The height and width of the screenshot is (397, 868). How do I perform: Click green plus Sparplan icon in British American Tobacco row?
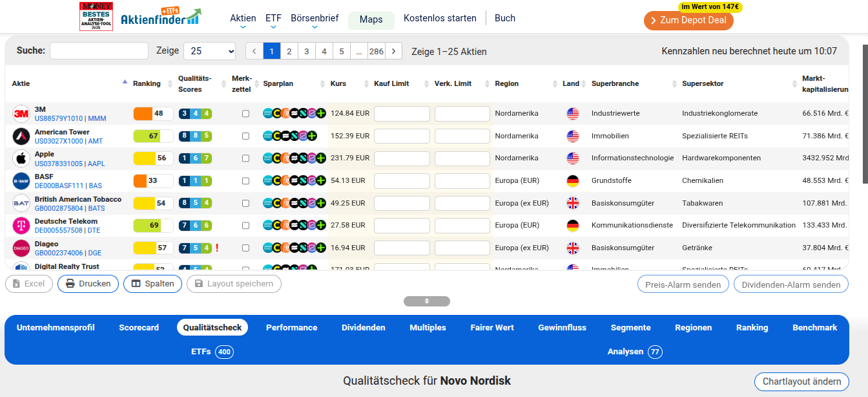(320, 203)
